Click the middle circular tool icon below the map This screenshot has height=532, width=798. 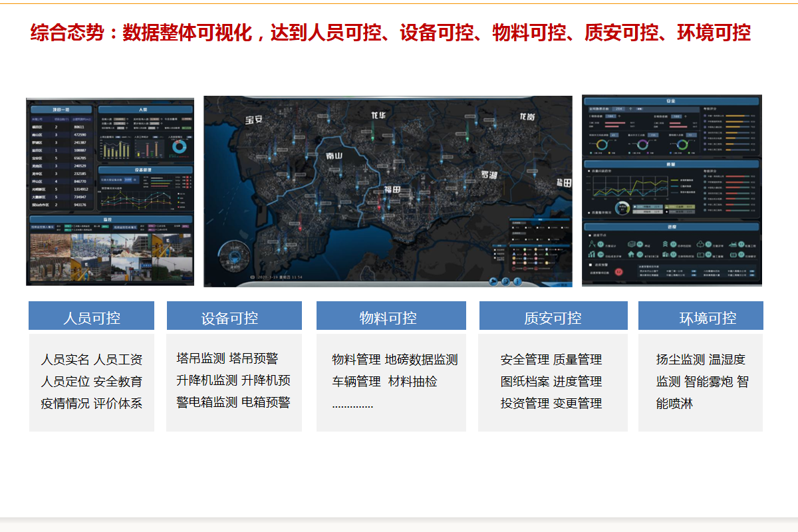click(x=505, y=282)
